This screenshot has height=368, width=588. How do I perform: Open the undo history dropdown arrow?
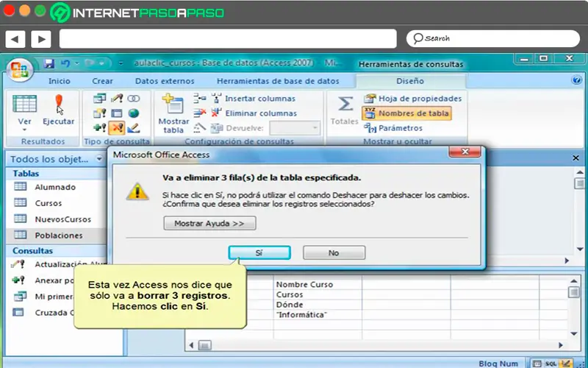click(76, 63)
